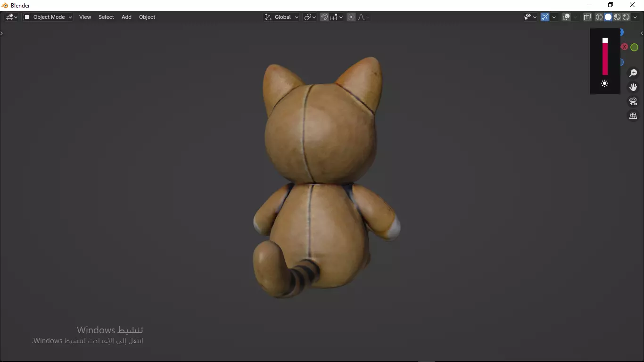This screenshot has height=362, width=644.
Task: Expand the sidebar with the right-edge arrow
Action: [x=642, y=33]
